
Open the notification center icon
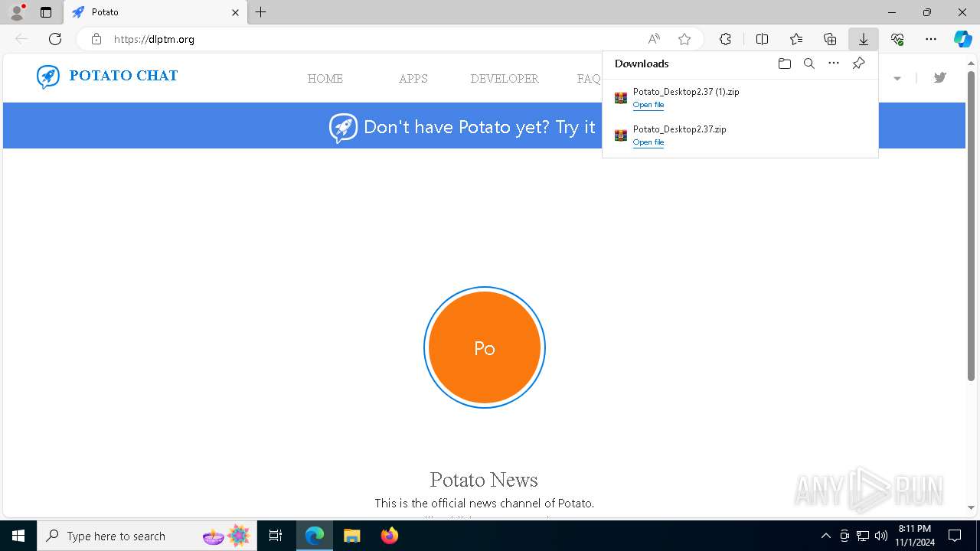coord(955,536)
